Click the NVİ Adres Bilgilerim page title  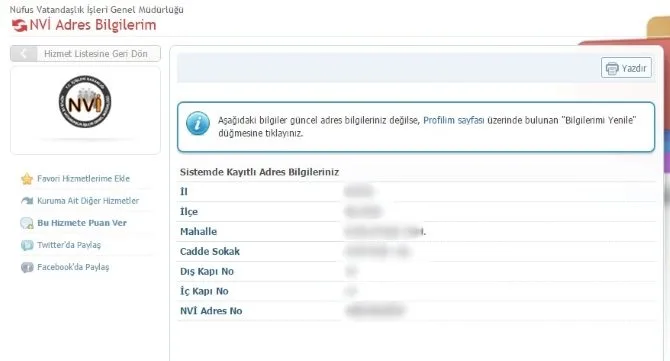pyautogui.click(x=93, y=25)
